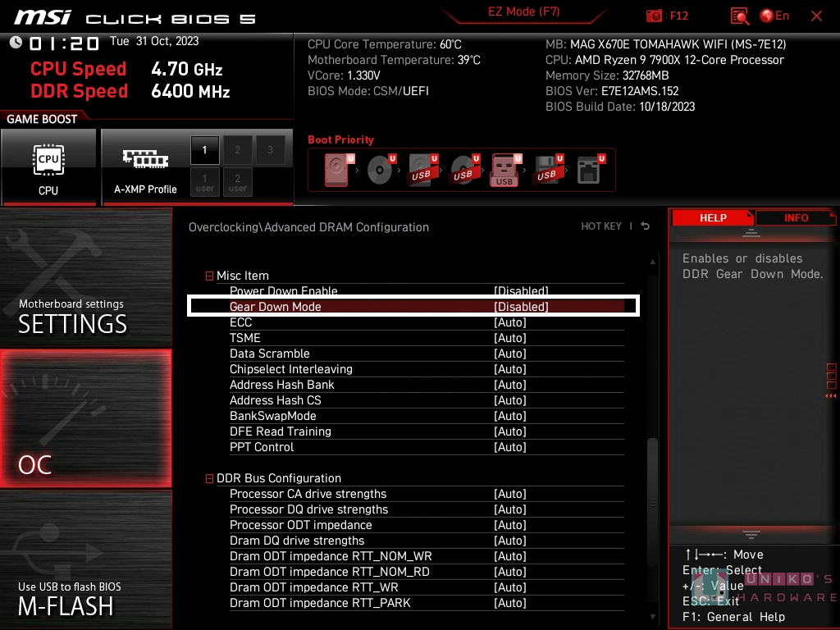The height and width of the screenshot is (630, 840).
Task: Select Processor CA drive strengths row
Action: coord(427,493)
